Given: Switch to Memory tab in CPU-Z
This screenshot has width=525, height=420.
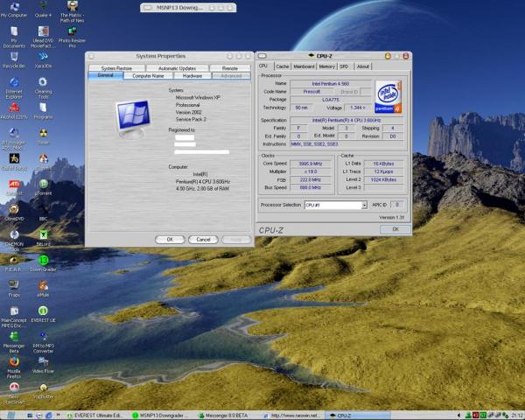Looking at the screenshot, I should click(x=326, y=66).
